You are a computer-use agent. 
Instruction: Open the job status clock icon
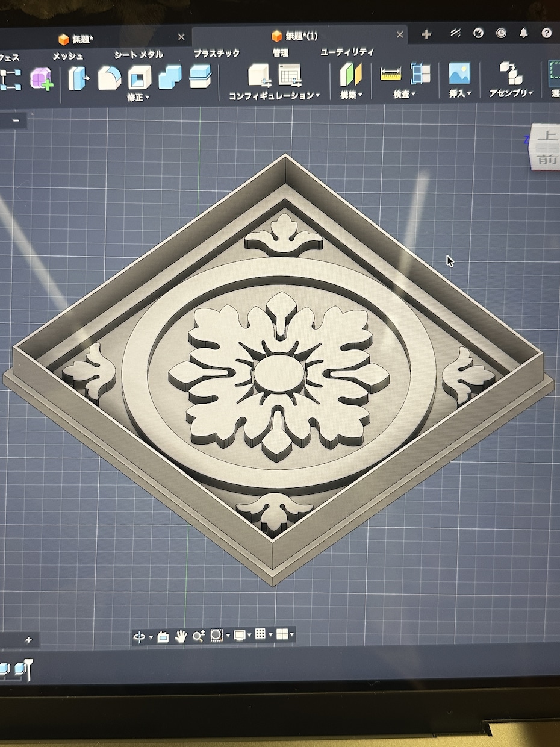[501, 33]
